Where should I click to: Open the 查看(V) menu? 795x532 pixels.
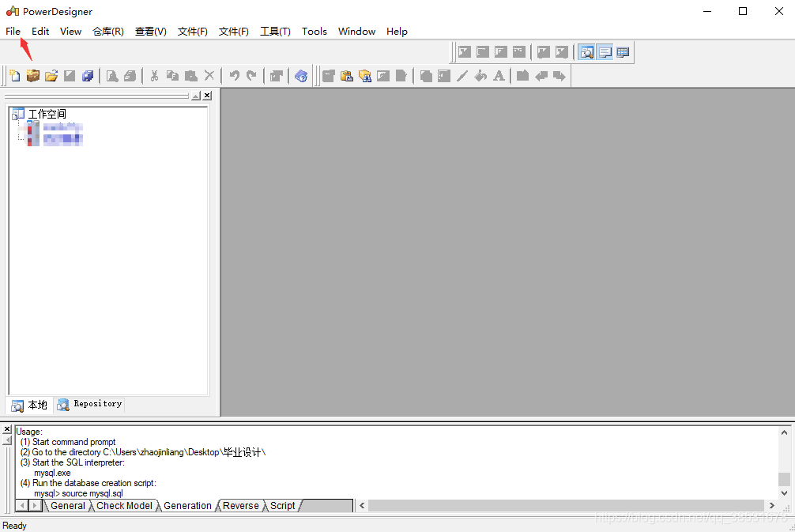click(x=151, y=32)
